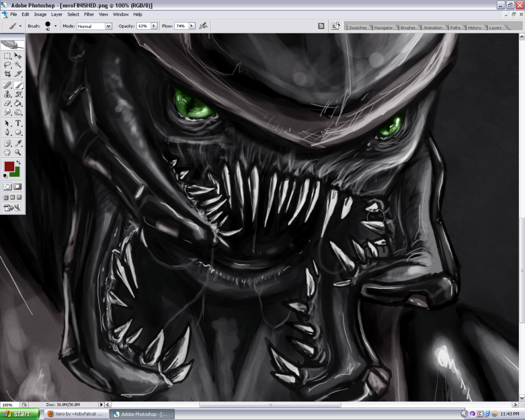This screenshot has width=525, height=420.
Task: Select the Crop tool
Action: (8, 74)
